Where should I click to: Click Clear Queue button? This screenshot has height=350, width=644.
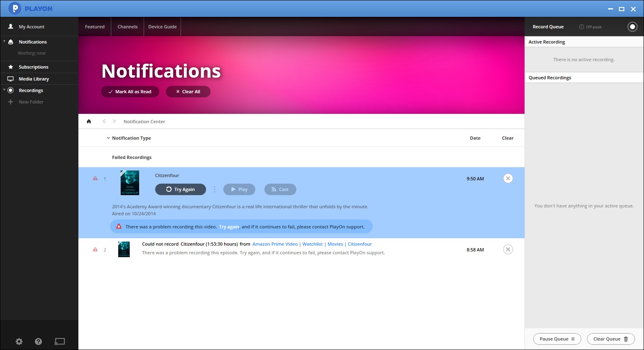[611, 339]
